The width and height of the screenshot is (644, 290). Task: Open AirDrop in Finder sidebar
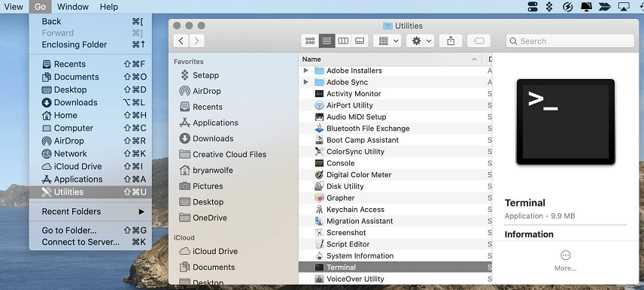coord(200,91)
